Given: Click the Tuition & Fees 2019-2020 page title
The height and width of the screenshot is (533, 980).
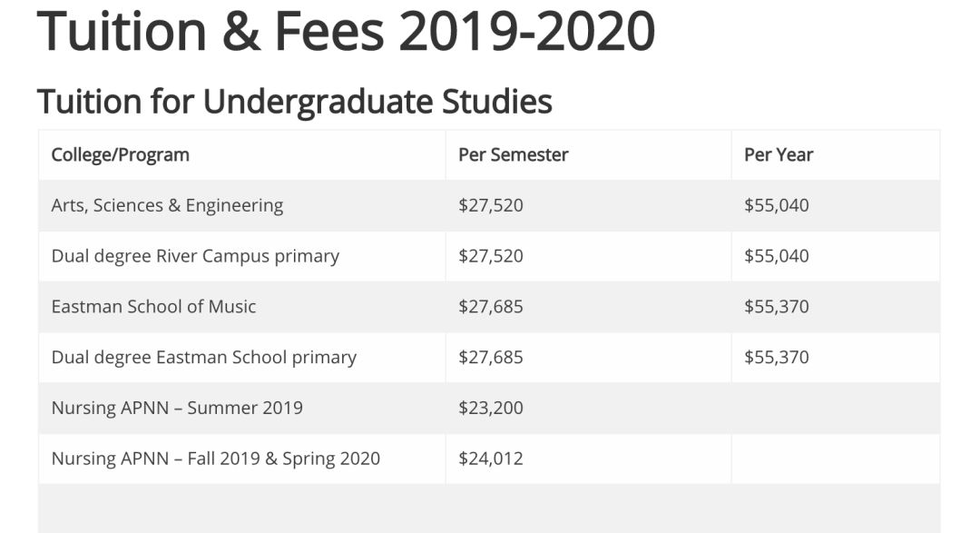Looking at the screenshot, I should (346, 31).
